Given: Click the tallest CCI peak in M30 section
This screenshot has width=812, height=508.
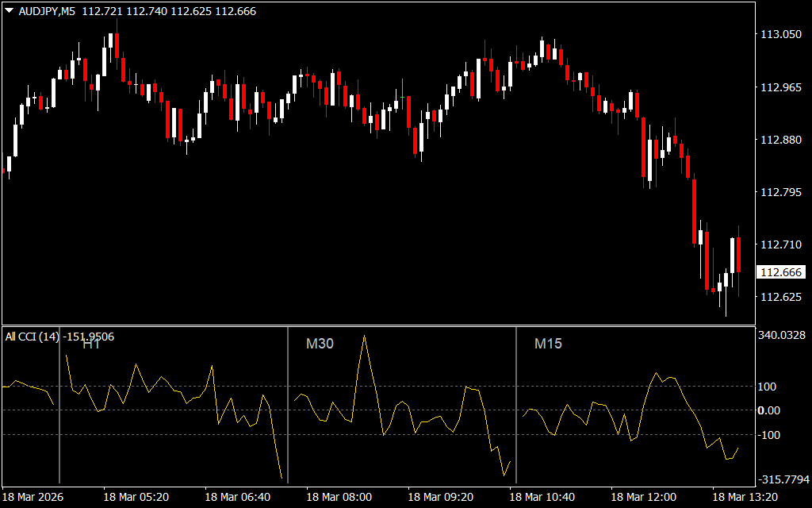Looking at the screenshot, I should (x=364, y=337).
